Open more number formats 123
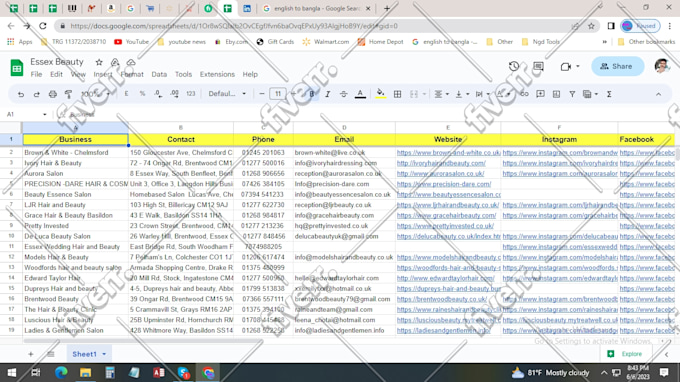This screenshot has height=382, width=680. 190,94
